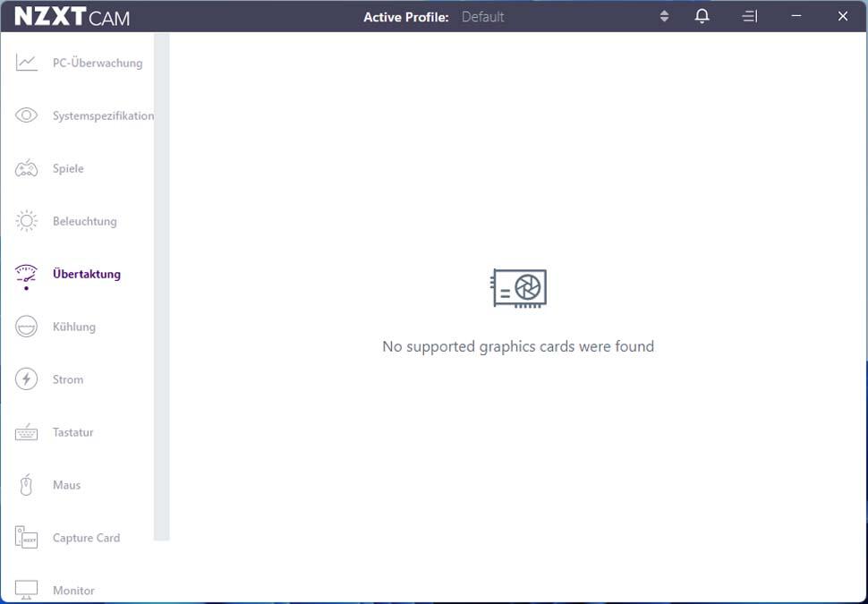Open the Beleuchtung lighting section
Screen dimensions: 868x604
click(x=85, y=221)
